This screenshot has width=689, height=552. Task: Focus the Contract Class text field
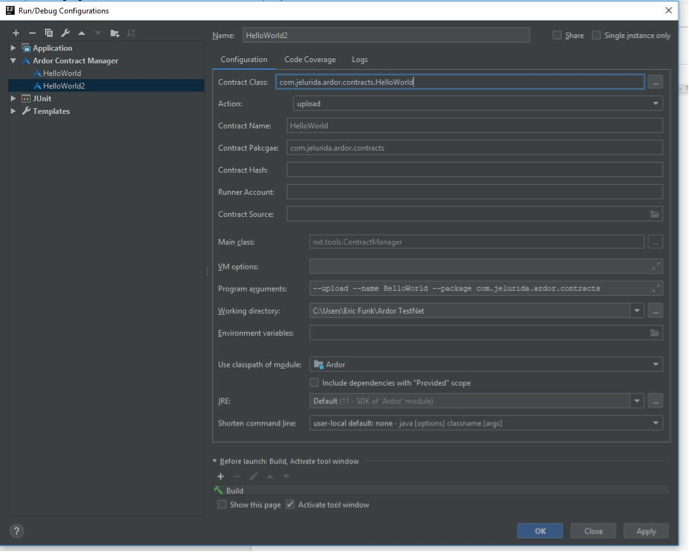click(460, 82)
